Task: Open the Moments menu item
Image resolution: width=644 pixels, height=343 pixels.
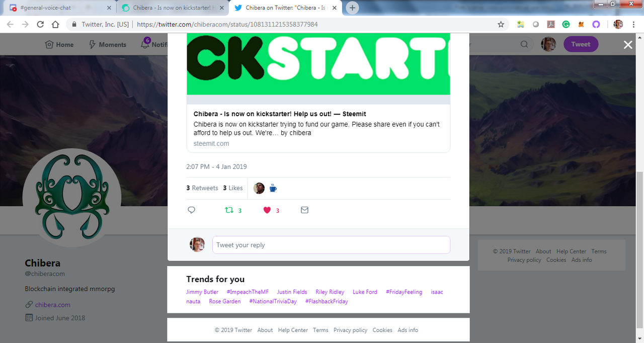Action: pyautogui.click(x=107, y=44)
